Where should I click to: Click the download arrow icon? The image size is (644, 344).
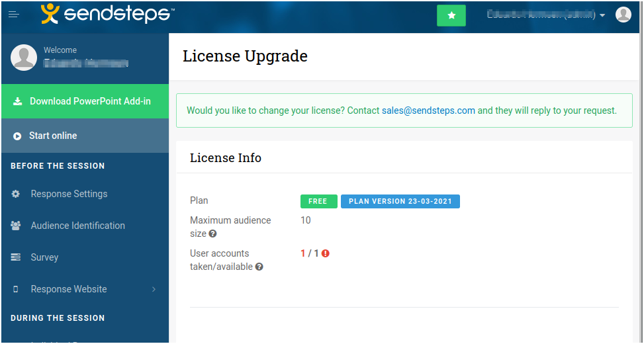tap(17, 101)
